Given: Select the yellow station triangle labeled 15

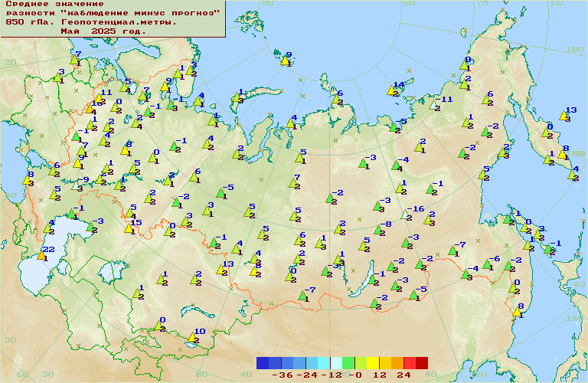Looking at the screenshot, I should [x=129, y=228].
